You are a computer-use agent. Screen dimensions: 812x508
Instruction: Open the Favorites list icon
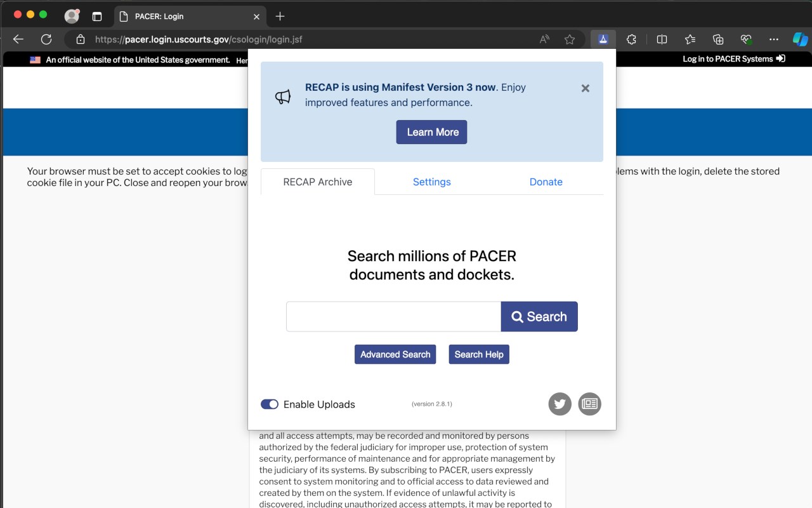coord(690,39)
